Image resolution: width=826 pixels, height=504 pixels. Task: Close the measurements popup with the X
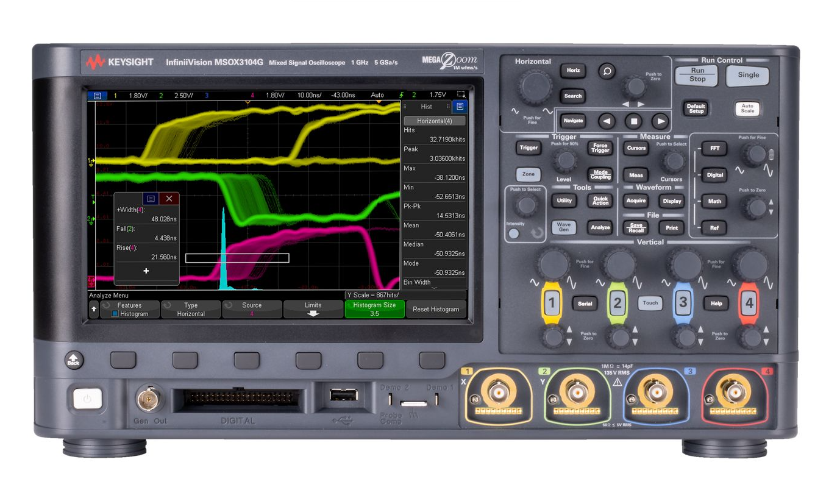point(169,199)
